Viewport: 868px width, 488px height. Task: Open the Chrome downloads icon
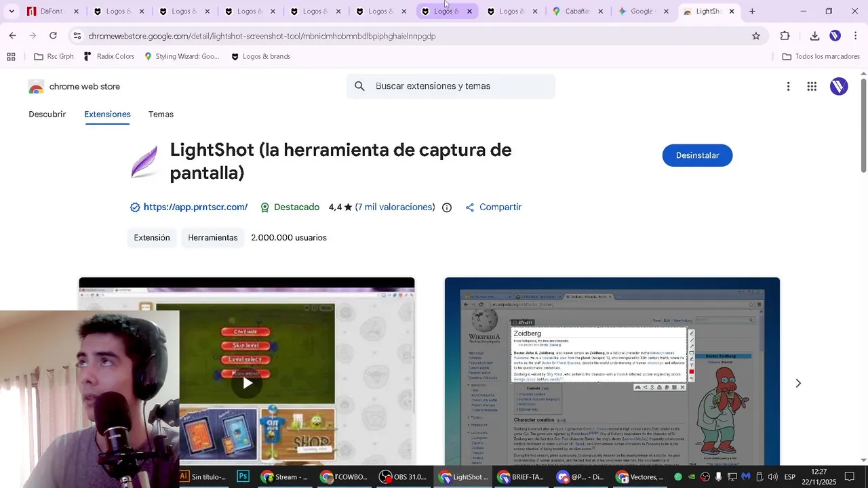point(814,36)
